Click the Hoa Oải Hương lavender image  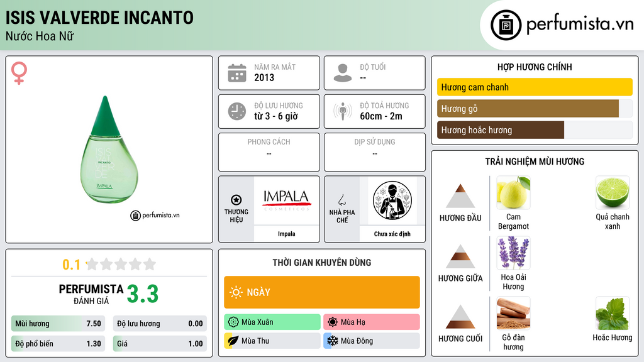tap(513, 253)
